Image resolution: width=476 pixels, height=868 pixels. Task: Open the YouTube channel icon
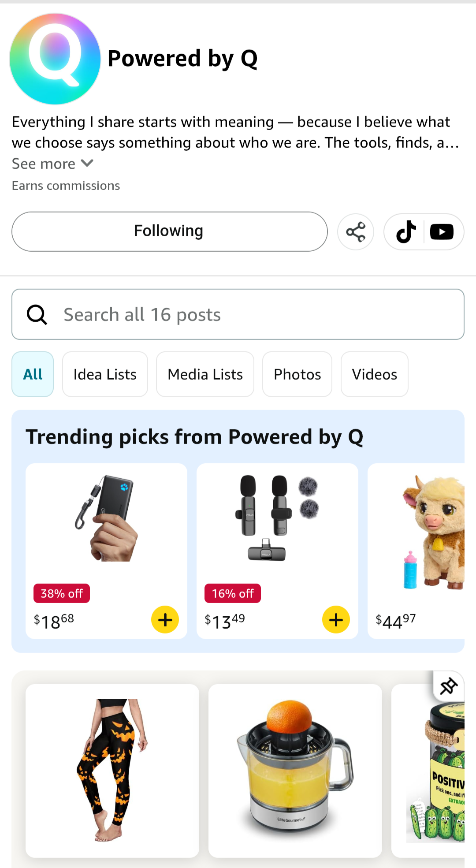pos(442,232)
